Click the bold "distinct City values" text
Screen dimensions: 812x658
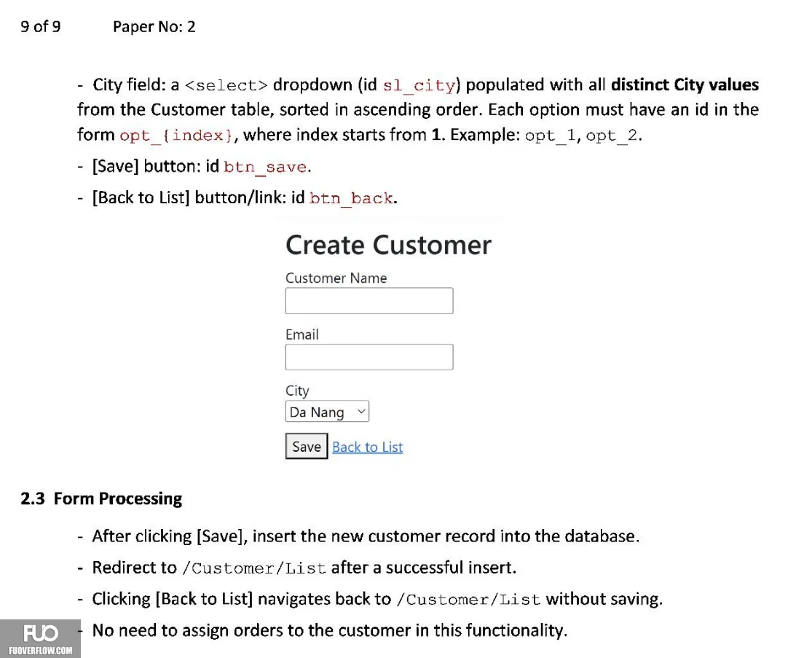click(685, 85)
